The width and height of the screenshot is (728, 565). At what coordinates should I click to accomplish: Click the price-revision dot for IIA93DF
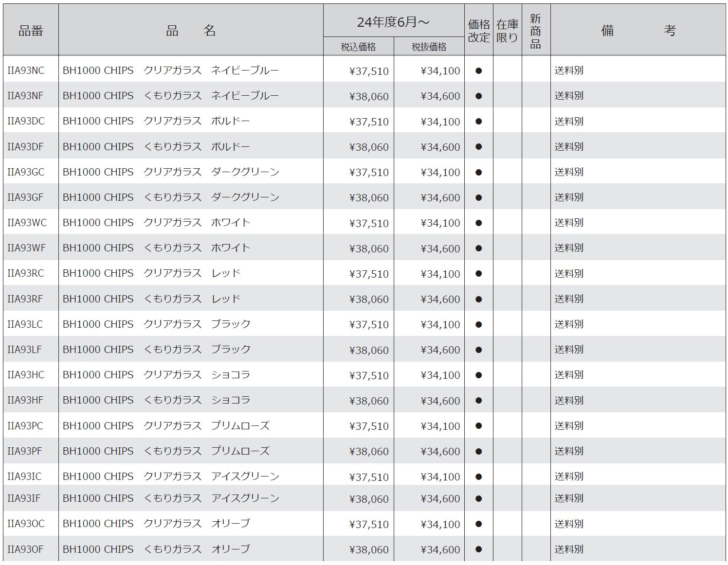coord(478,147)
